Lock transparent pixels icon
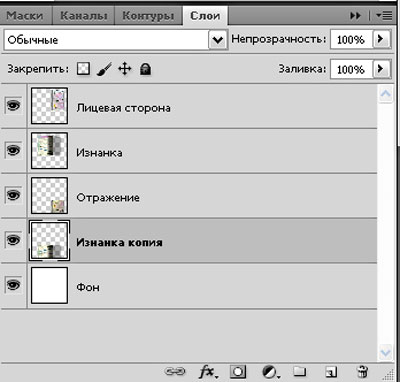The width and height of the screenshot is (400, 382). pos(83,69)
